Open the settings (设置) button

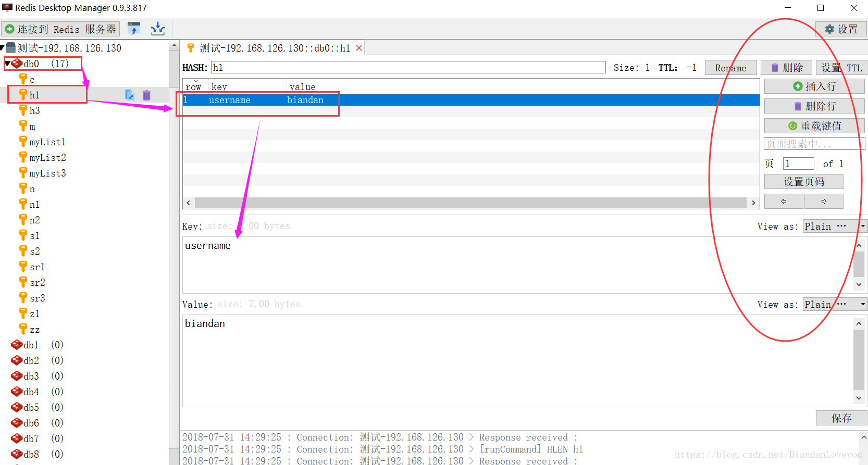pyautogui.click(x=841, y=29)
